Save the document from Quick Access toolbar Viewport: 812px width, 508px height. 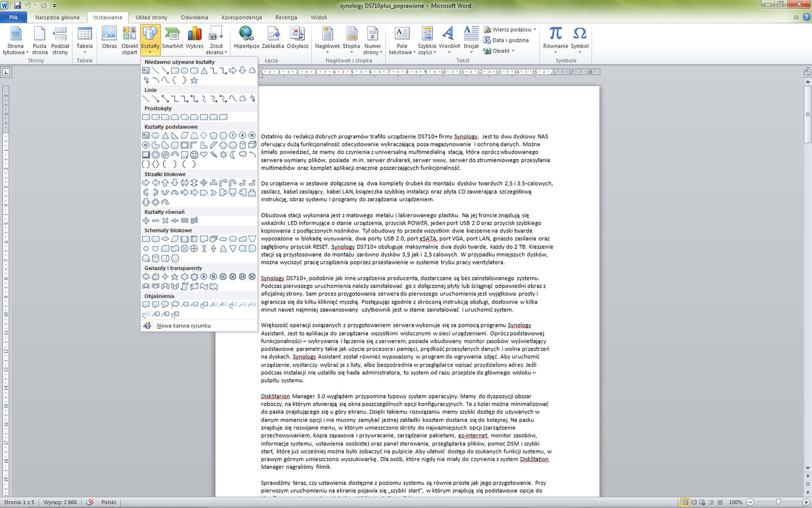[x=17, y=5]
